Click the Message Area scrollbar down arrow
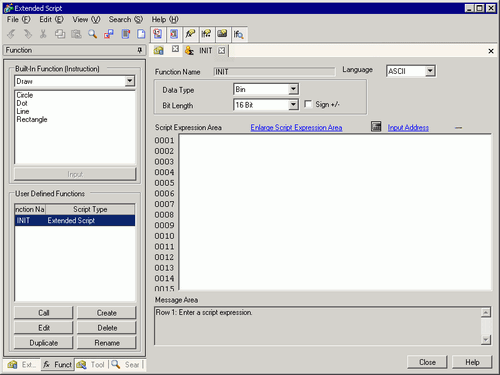 tap(486, 340)
